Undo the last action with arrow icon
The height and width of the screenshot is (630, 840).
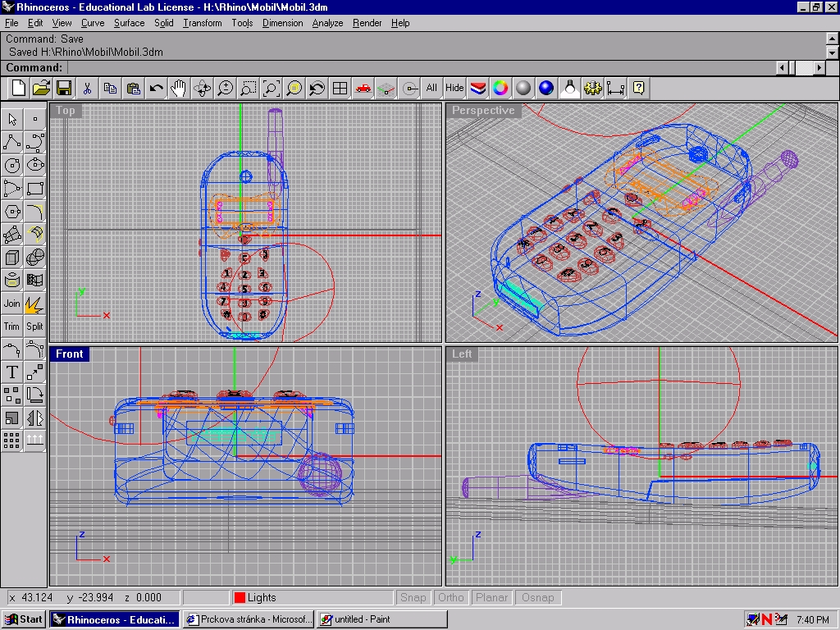click(157, 89)
